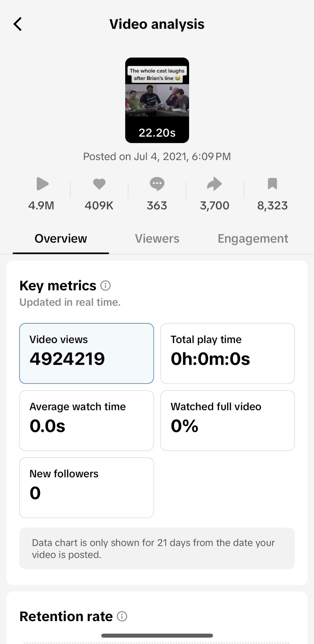Viewport: 314px width, 644px height.
Task: Tap the back arrow icon
Action: (x=18, y=24)
